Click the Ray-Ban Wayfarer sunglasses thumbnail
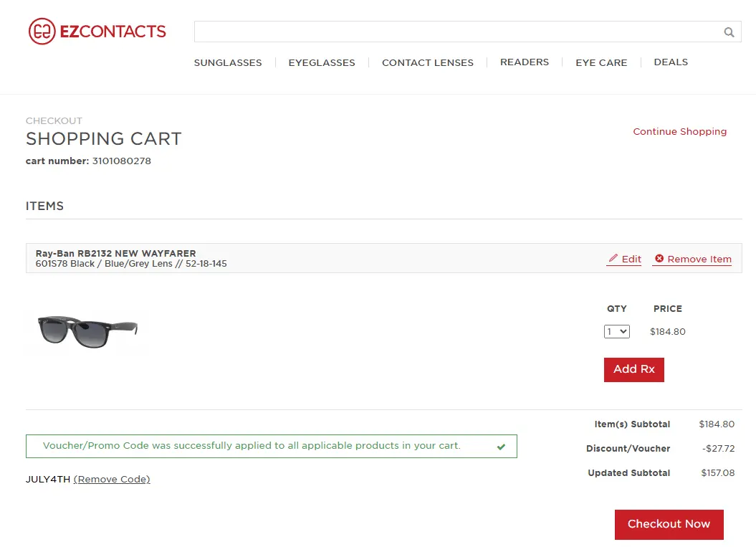Screen dimensions: 756x547 tap(87, 331)
